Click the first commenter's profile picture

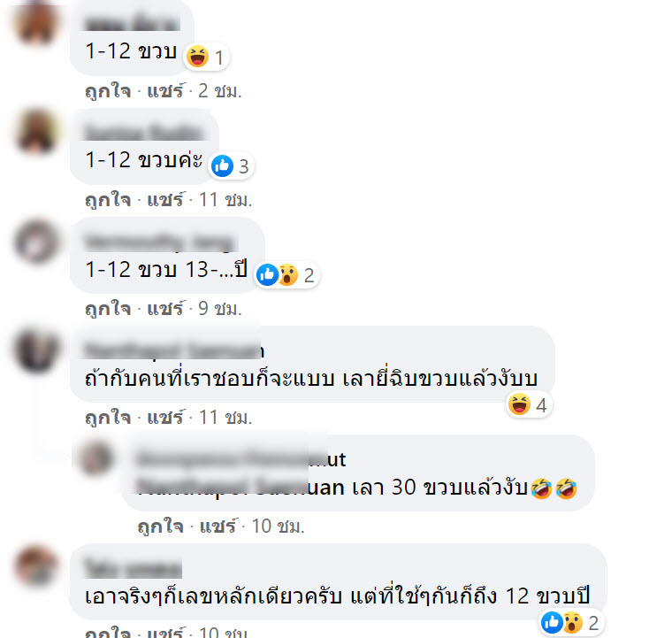(36, 22)
